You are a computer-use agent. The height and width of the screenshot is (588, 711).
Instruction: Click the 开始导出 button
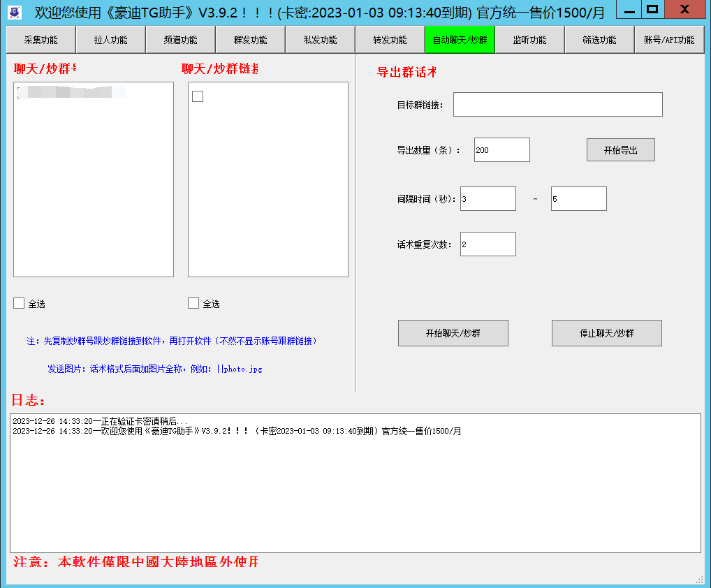[621, 150]
